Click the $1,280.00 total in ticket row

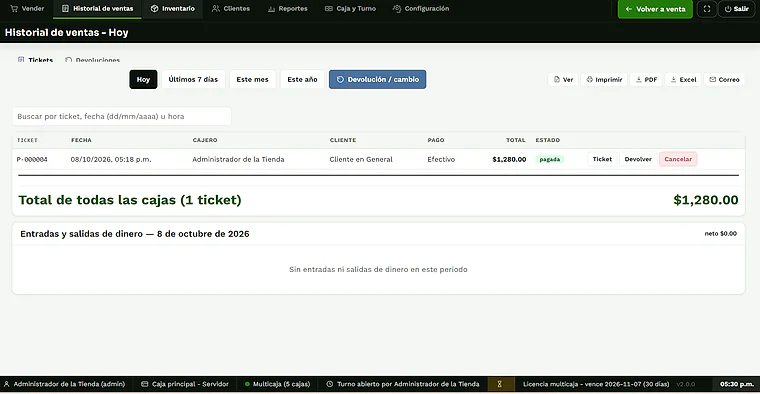pos(509,159)
